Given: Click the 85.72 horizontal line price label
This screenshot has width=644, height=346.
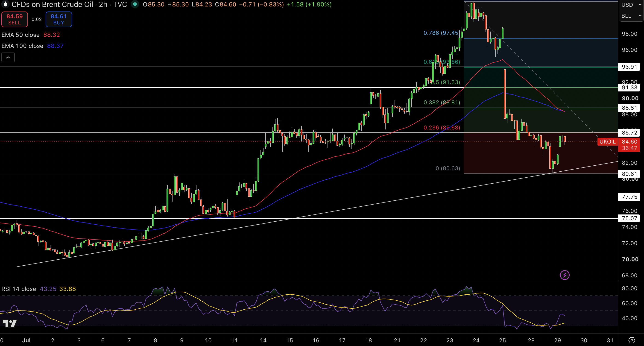Looking at the screenshot, I should point(629,132).
